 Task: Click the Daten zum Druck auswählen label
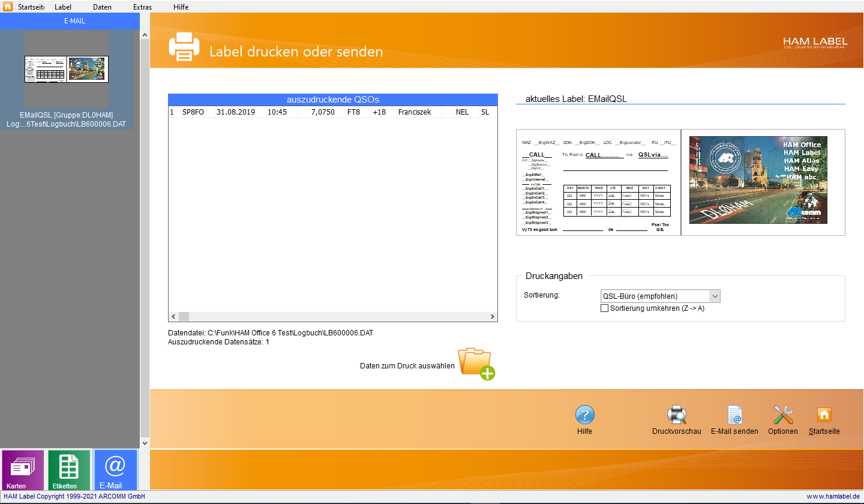(x=407, y=366)
